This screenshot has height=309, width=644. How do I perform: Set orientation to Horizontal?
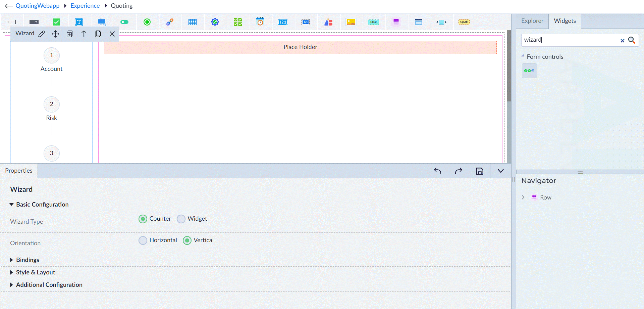(143, 240)
